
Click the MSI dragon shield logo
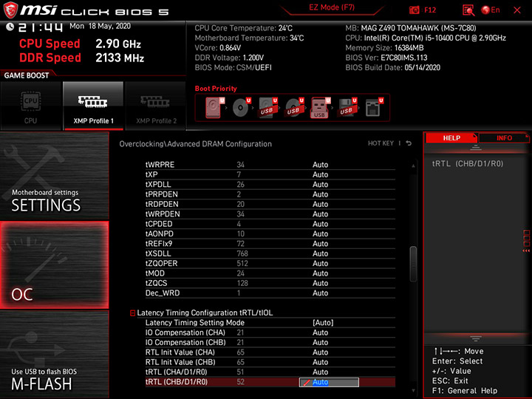click(10, 10)
